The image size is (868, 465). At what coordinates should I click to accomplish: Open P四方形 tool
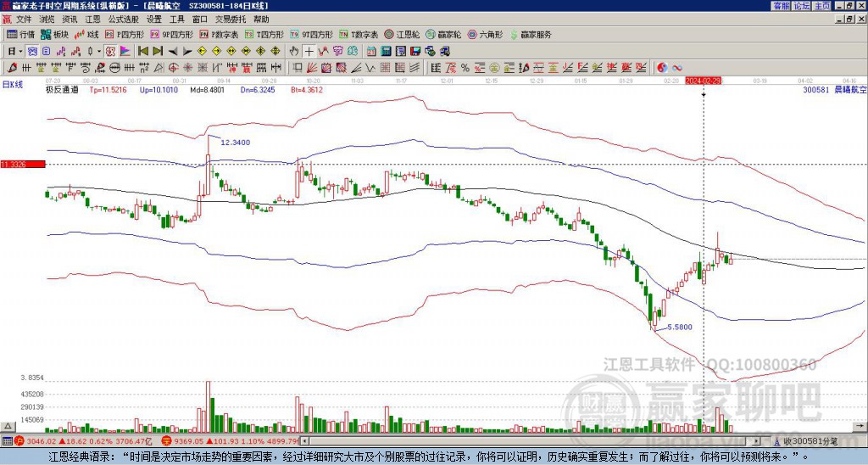point(125,34)
